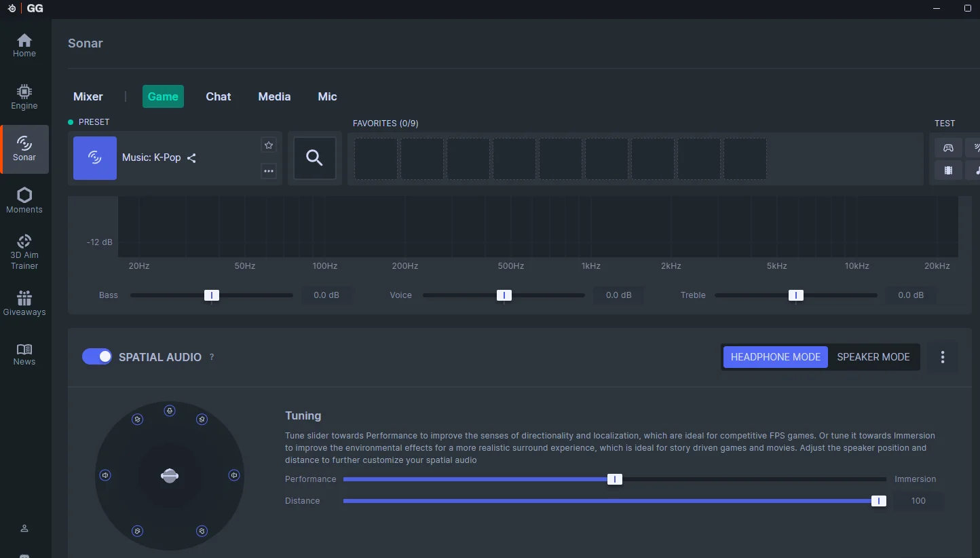Open the News section

pos(24,354)
